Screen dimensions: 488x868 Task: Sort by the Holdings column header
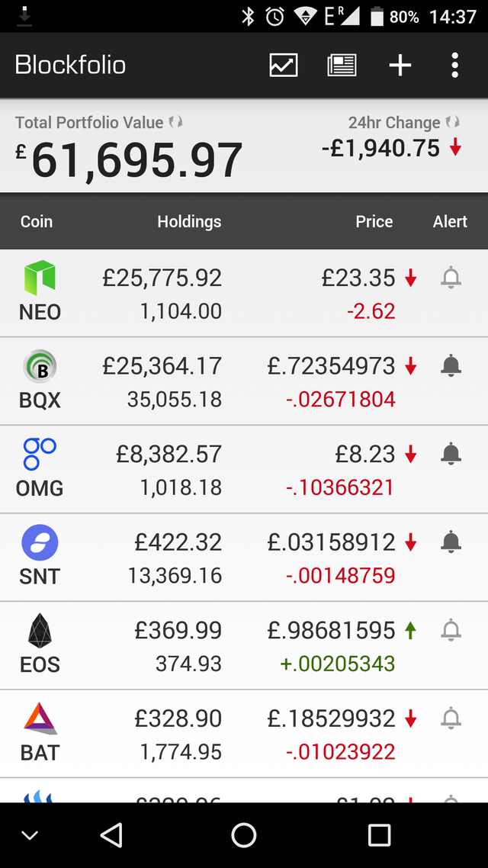pos(189,222)
